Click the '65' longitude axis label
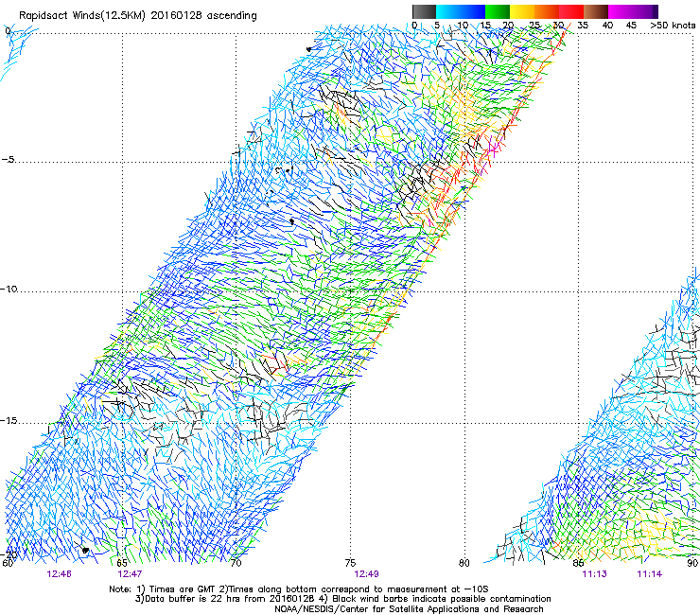Screen dimensions: 700x615 (x=122, y=563)
